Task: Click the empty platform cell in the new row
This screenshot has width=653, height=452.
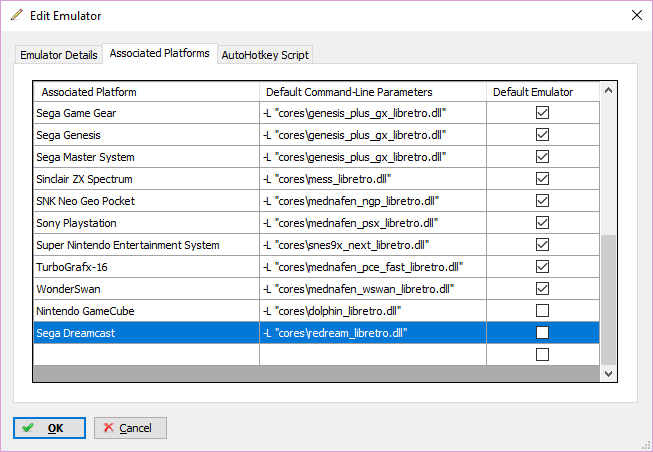Action: tap(146, 355)
